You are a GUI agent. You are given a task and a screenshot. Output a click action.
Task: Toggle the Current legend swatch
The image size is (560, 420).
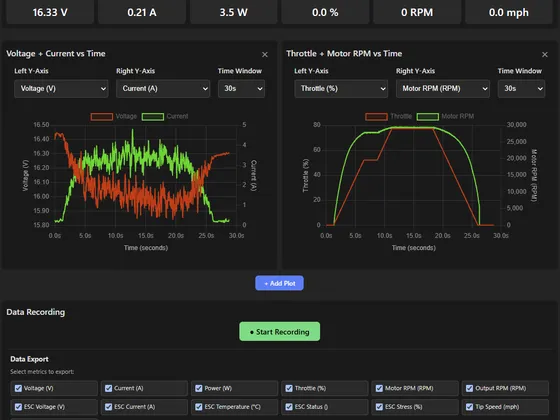click(153, 117)
